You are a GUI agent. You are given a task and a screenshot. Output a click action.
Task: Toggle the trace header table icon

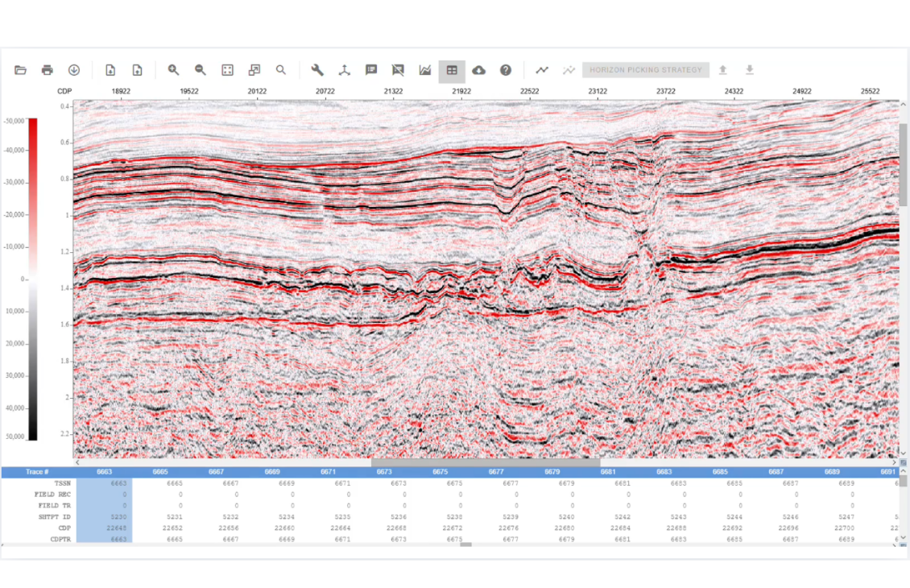(452, 70)
